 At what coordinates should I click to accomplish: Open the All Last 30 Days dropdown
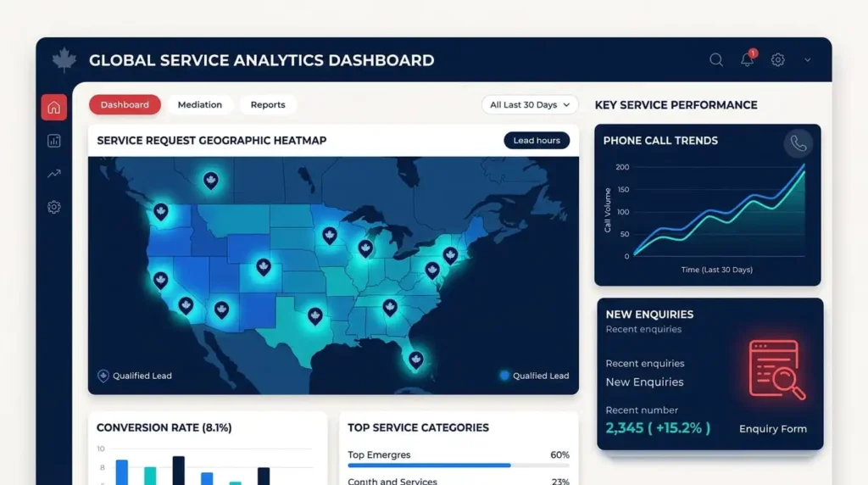pos(530,104)
